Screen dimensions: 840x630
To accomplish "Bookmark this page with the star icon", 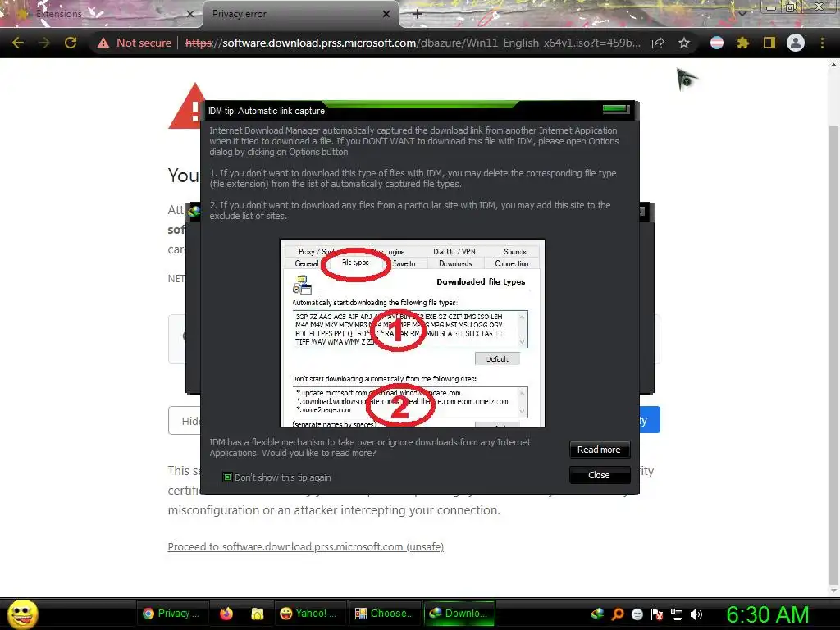I will (683, 43).
